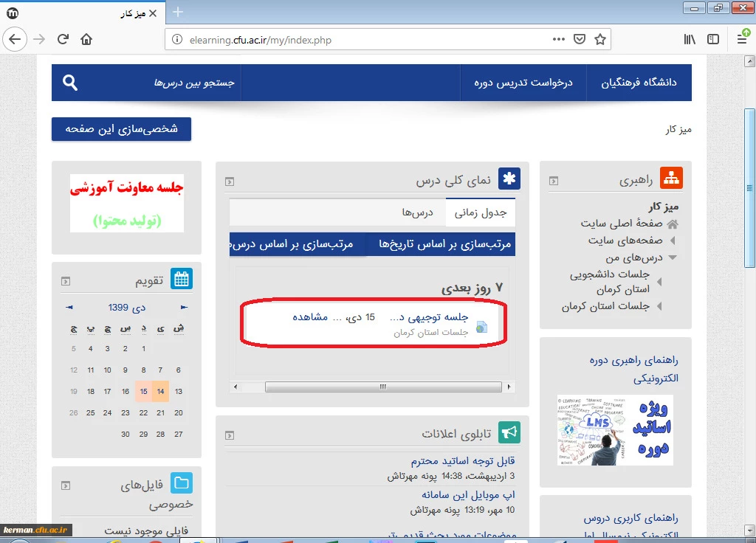The width and height of the screenshot is (756, 543).
Task: Open the Pocket save icon
Action: pyautogui.click(x=580, y=39)
